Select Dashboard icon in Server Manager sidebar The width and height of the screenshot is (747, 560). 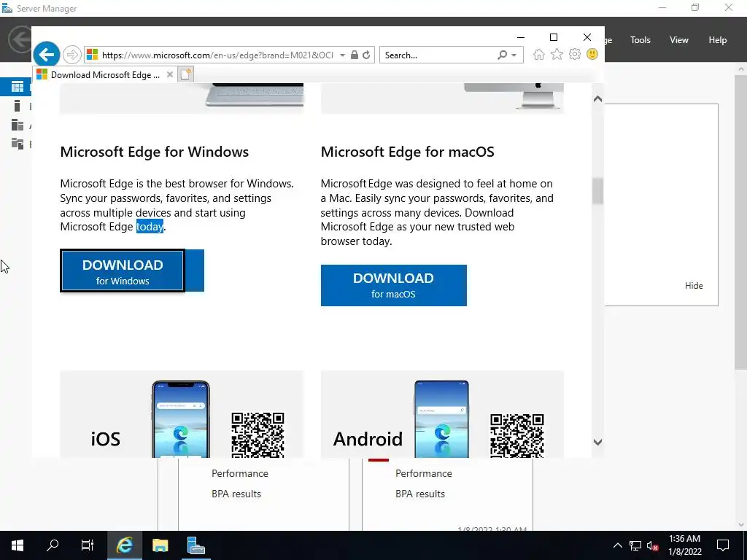pyautogui.click(x=18, y=87)
